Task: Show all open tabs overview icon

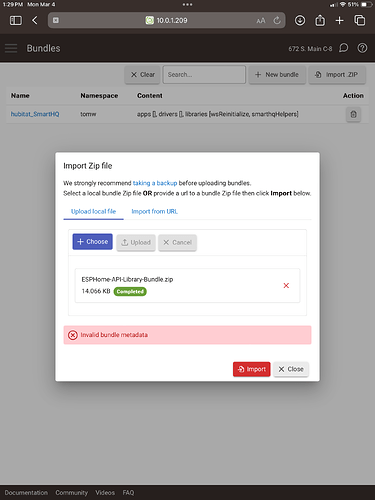Action: pos(360,21)
